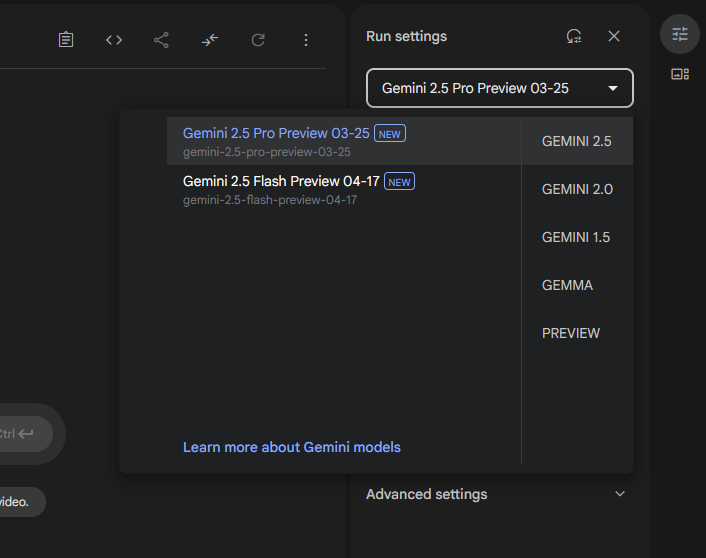Reset run settings to defaults icon
The image size is (706, 558).
tap(574, 36)
